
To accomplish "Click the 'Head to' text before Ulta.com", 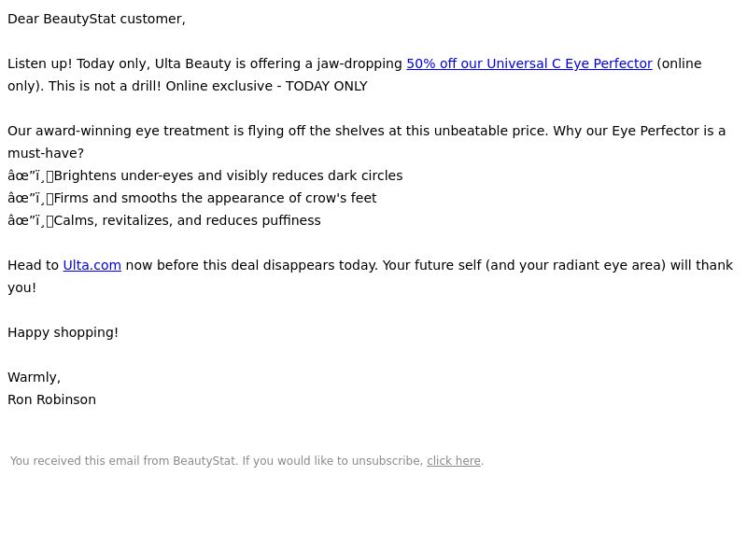I will pos(33,265).
